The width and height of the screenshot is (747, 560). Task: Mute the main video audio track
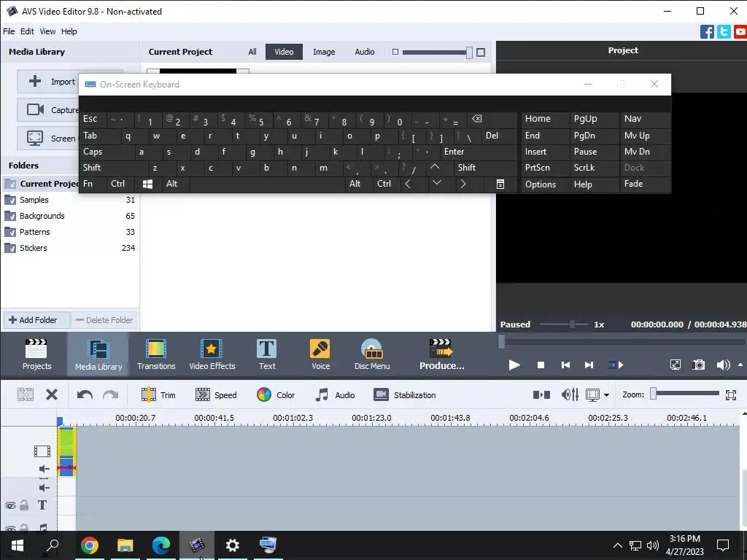[44, 469]
